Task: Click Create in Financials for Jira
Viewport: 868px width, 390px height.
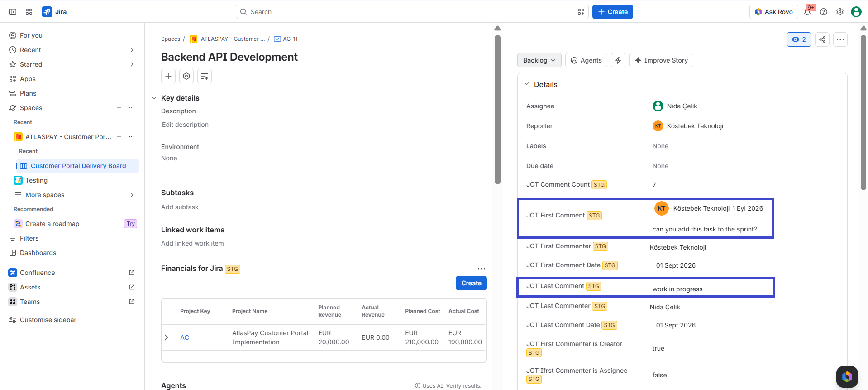Action: [x=471, y=283]
